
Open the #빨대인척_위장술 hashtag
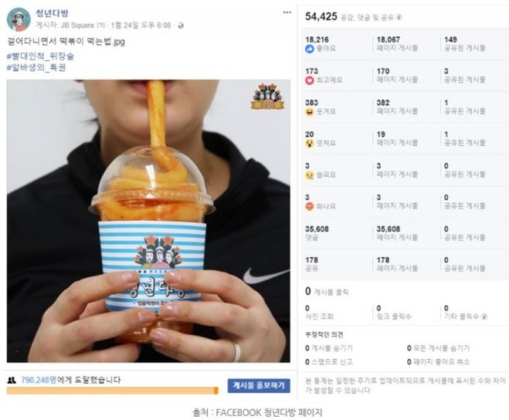(40, 56)
